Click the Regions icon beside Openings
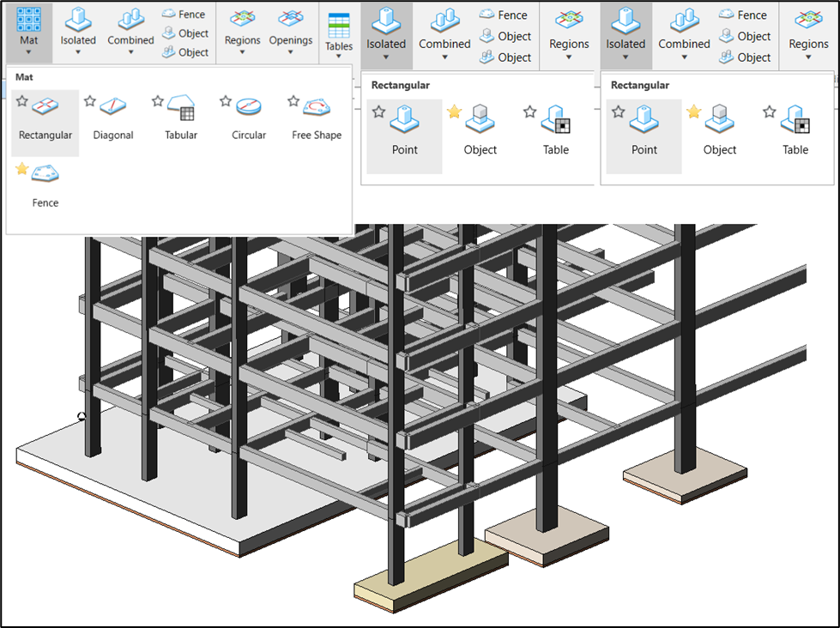The width and height of the screenshot is (840, 628). pyautogui.click(x=242, y=21)
